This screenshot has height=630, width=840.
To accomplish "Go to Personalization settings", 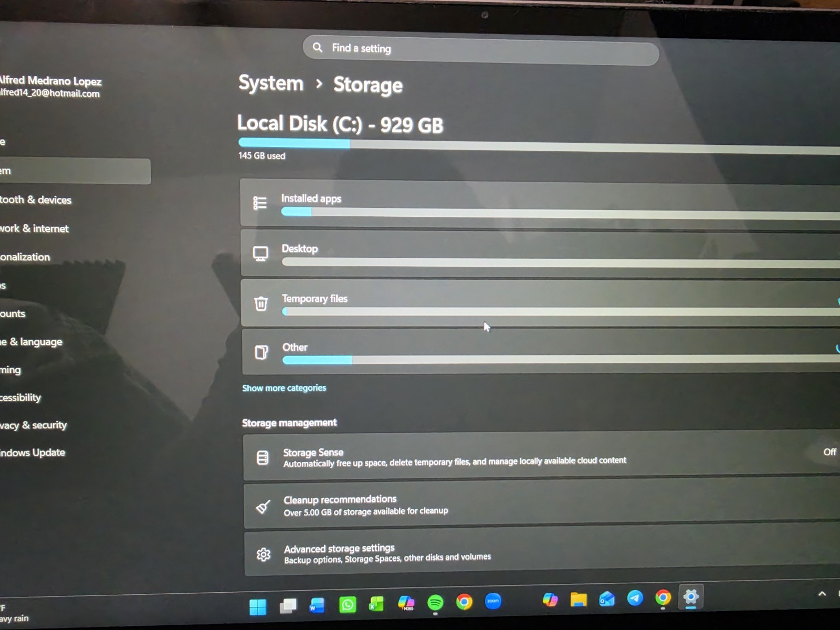I will pos(25,257).
